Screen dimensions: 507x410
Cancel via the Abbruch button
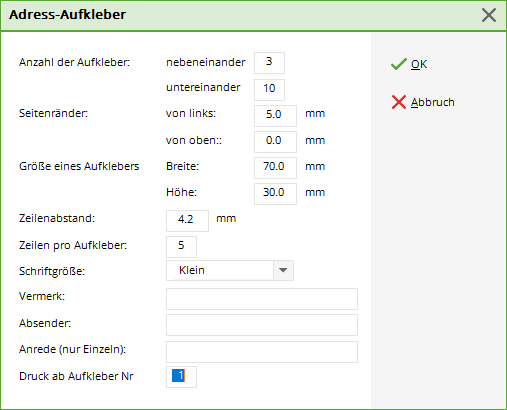tap(423, 102)
